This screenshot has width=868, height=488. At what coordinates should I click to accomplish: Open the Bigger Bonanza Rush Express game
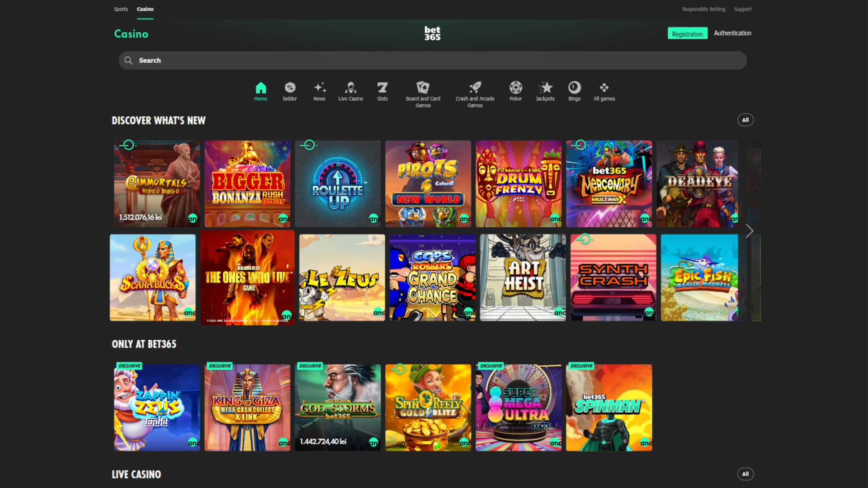pos(247,183)
